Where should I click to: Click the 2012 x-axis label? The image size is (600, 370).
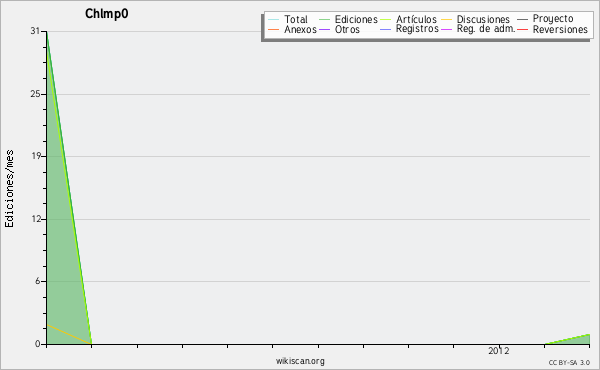click(499, 351)
